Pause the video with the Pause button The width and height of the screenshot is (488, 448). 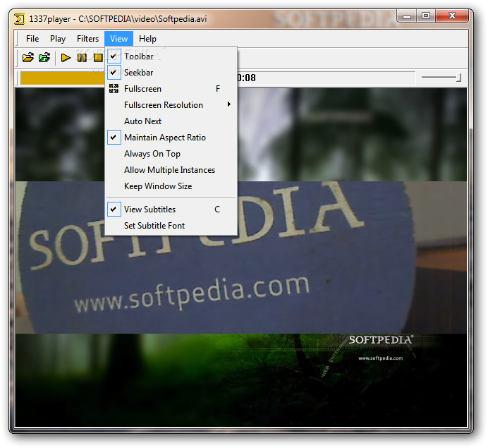[x=82, y=58]
